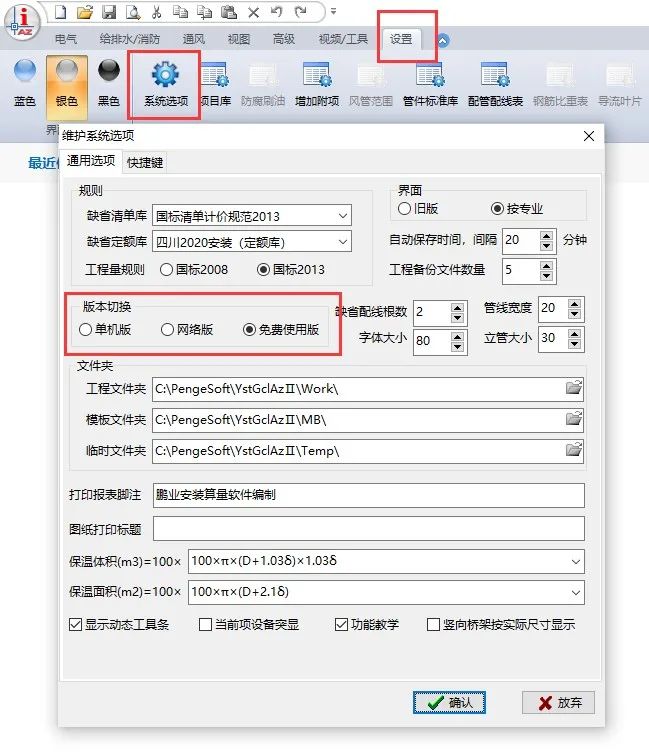Click the save icon in quick access toolbar
The height and width of the screenshot is (754, 649).
tap(109, 12)
